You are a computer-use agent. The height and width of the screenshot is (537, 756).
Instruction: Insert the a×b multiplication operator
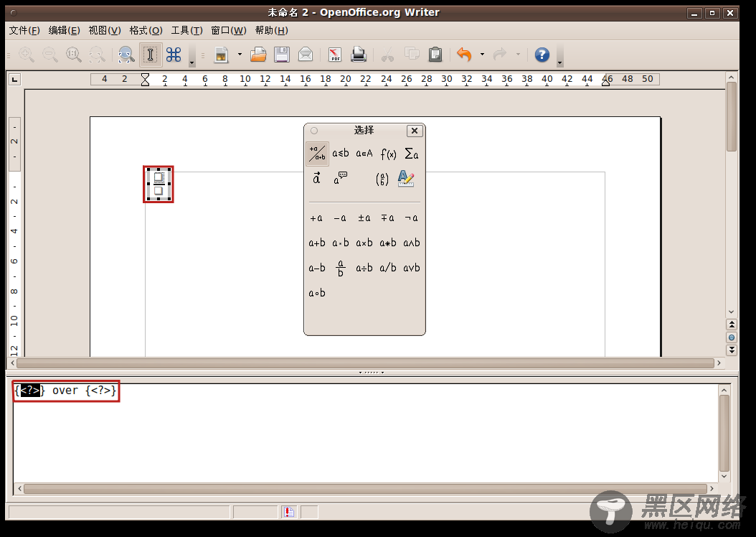[x=364, y=243]
